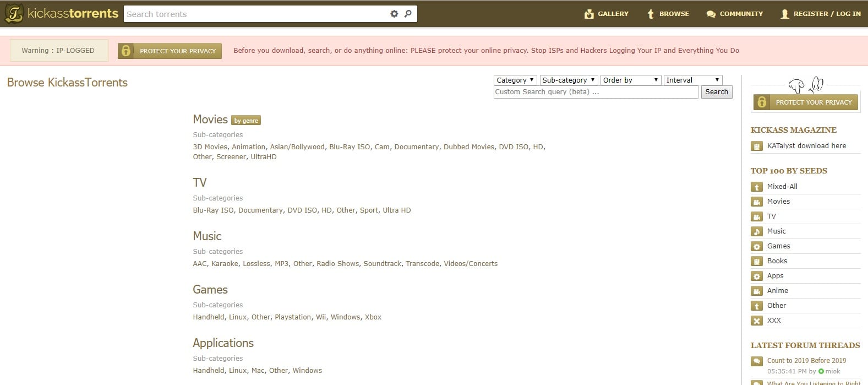Click the Movies 'by genre' badge

[246, 121]
